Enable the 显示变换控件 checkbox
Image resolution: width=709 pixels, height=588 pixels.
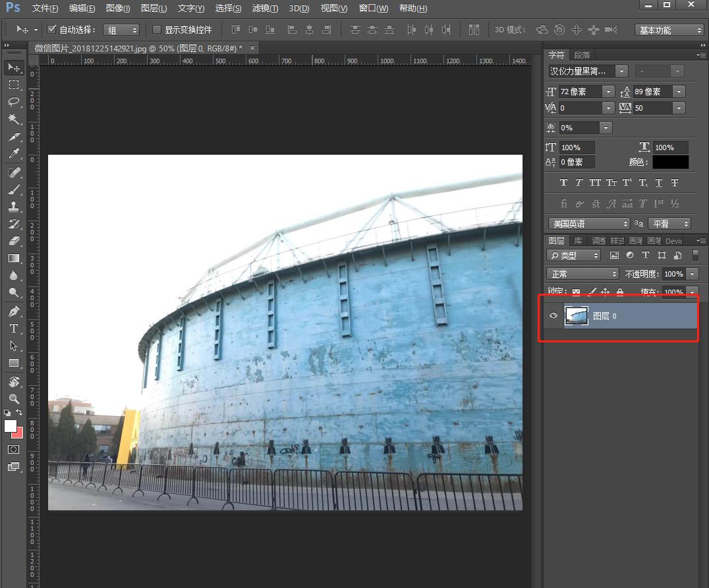(157, 30)
